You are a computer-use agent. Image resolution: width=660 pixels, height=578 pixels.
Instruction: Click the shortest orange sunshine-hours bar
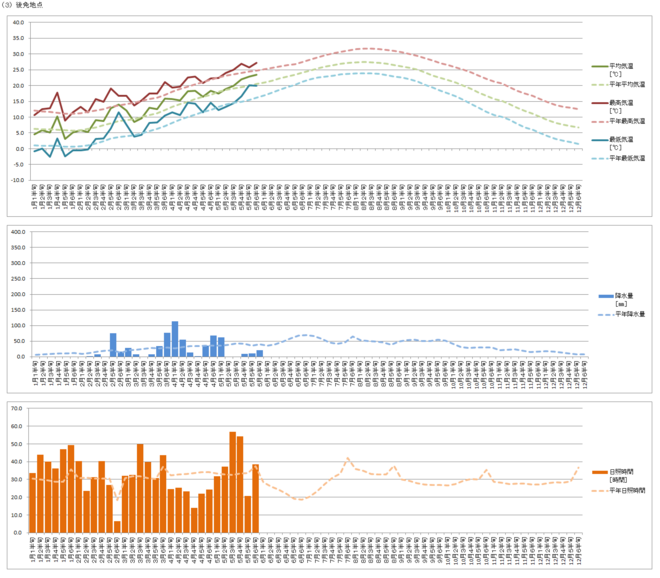(117, 527)
